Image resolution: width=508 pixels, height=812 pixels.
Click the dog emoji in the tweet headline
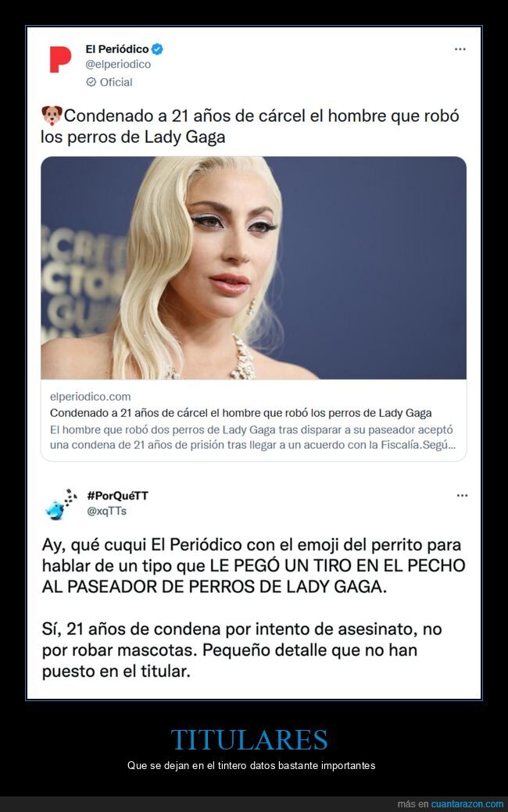[52, 116]
